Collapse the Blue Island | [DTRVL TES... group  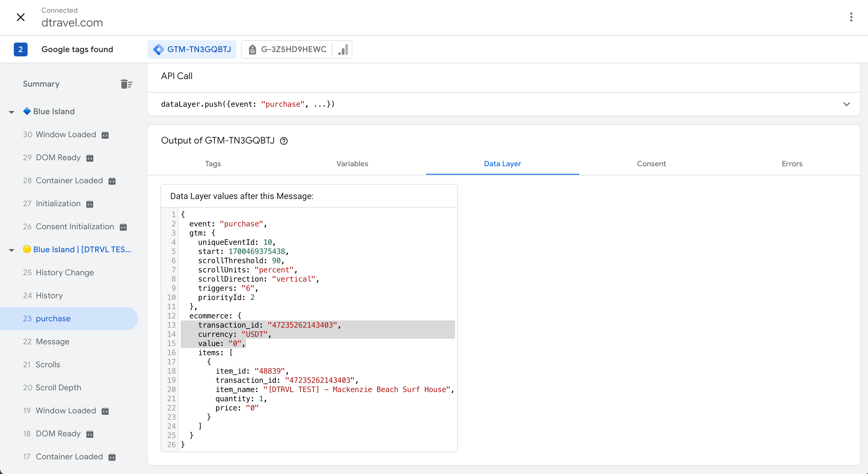tap(12, 250)
